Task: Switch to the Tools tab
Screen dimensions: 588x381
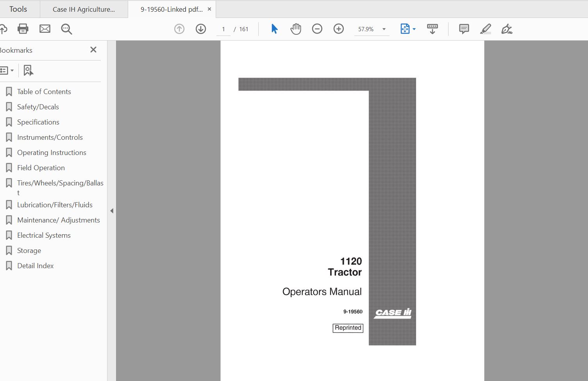Action: (x=18, y=9)
